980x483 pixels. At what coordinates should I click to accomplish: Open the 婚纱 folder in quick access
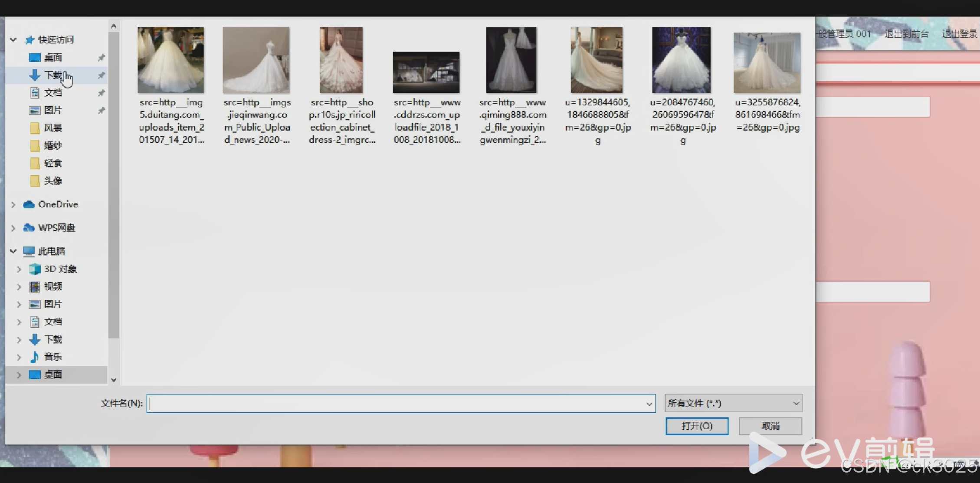[x=35, y=146]
